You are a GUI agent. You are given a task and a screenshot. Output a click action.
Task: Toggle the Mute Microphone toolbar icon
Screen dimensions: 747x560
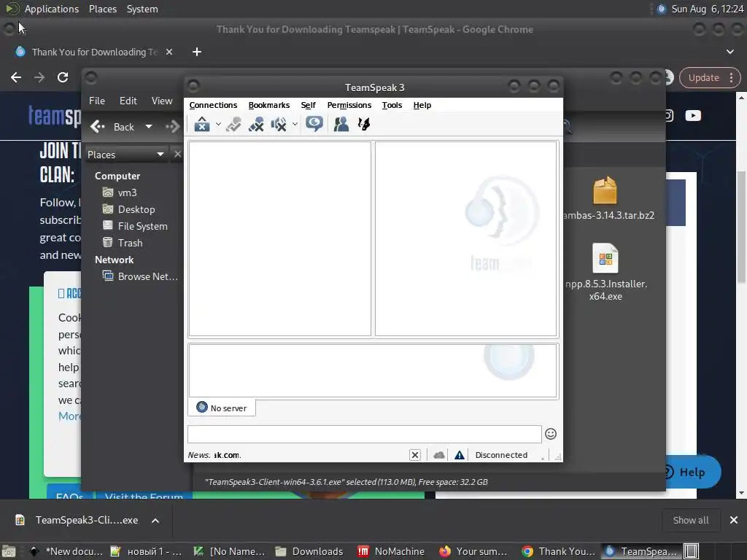(256, 124)
